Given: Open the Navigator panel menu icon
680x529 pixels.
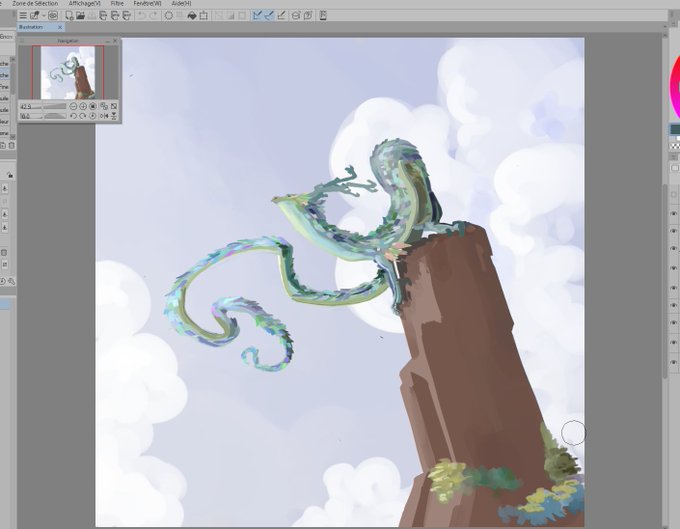Looking at the screenshot, I should coord(22,41).
